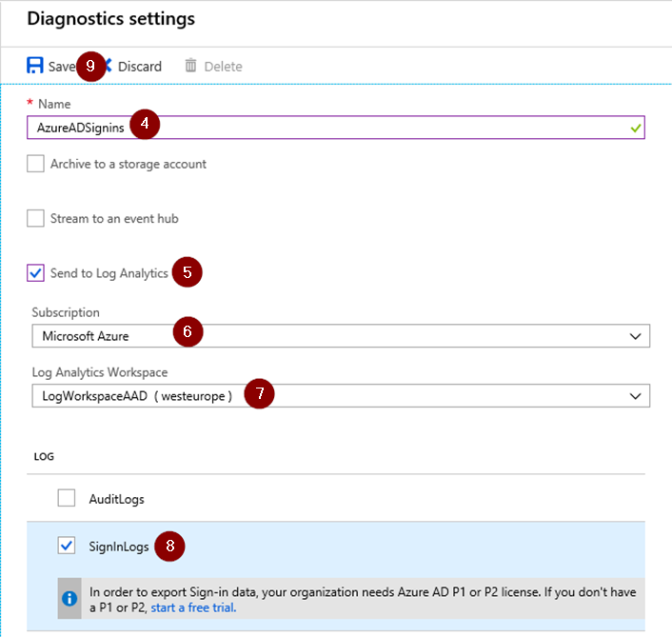Click the blue info icon near license notice

pos(69,598)
